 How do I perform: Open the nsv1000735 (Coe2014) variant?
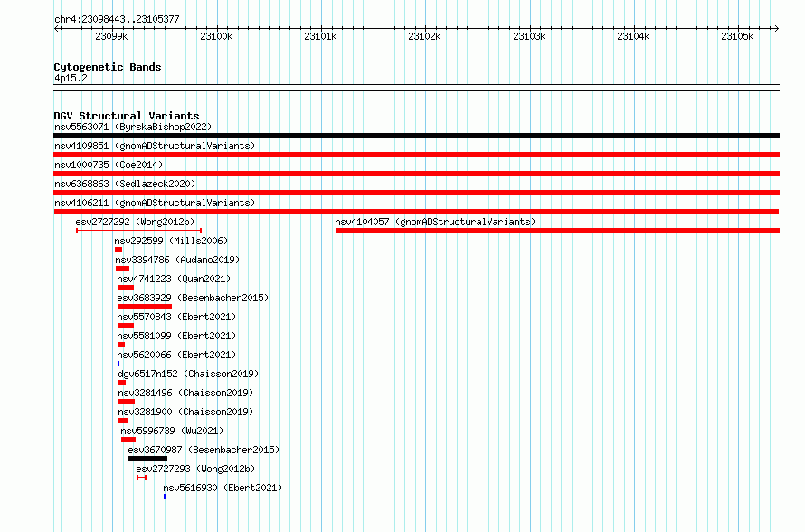[109, 165]
